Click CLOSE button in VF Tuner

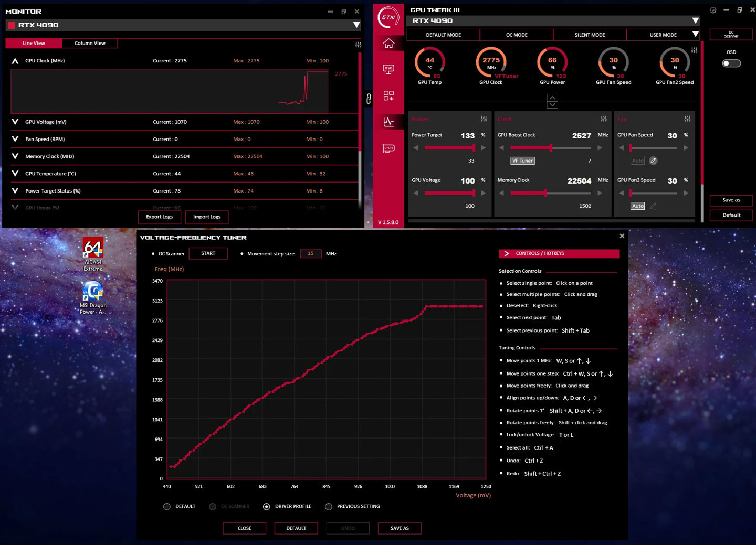coord(245,528)
